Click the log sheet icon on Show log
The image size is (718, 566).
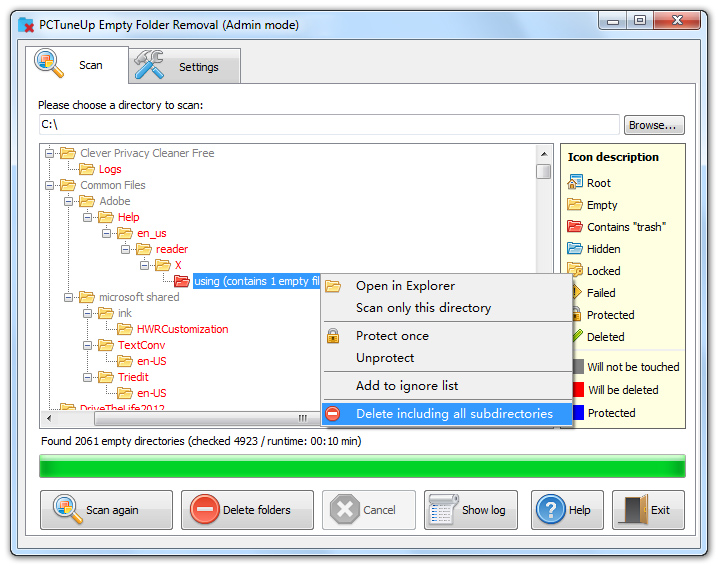click(x=443, y=509)
